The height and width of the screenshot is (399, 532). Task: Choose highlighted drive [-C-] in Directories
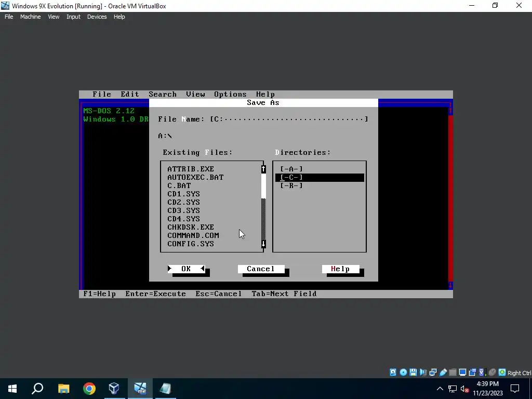(x=320, y=177)
